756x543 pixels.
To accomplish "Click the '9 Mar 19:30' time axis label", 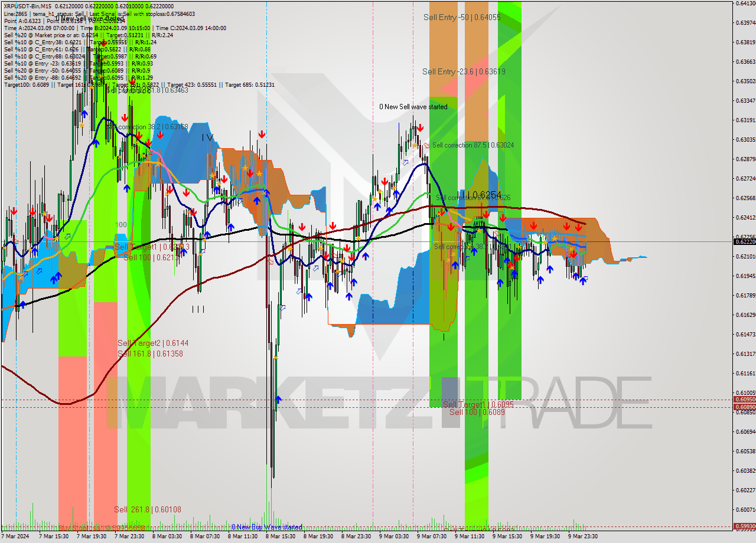I will pos(545,537).
